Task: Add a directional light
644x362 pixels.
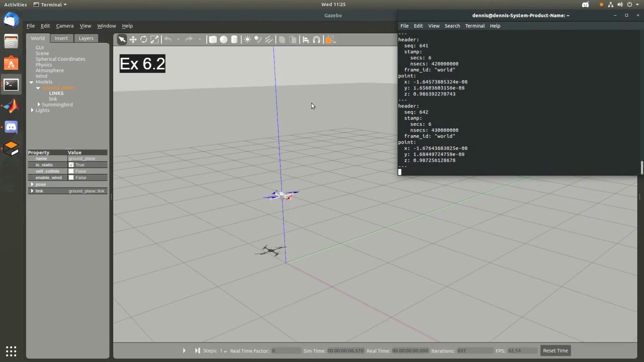Action: click(x=269, y=40)
